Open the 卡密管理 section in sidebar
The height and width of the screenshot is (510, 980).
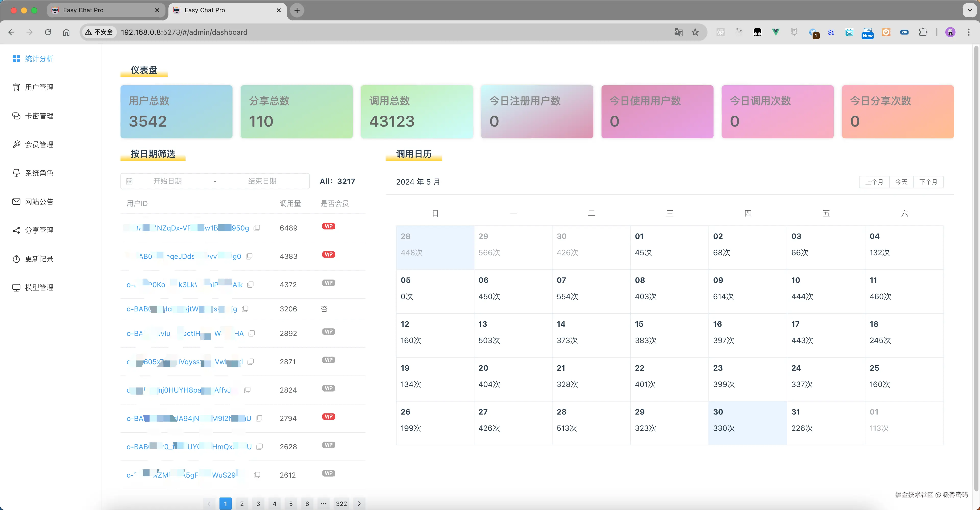39,116
